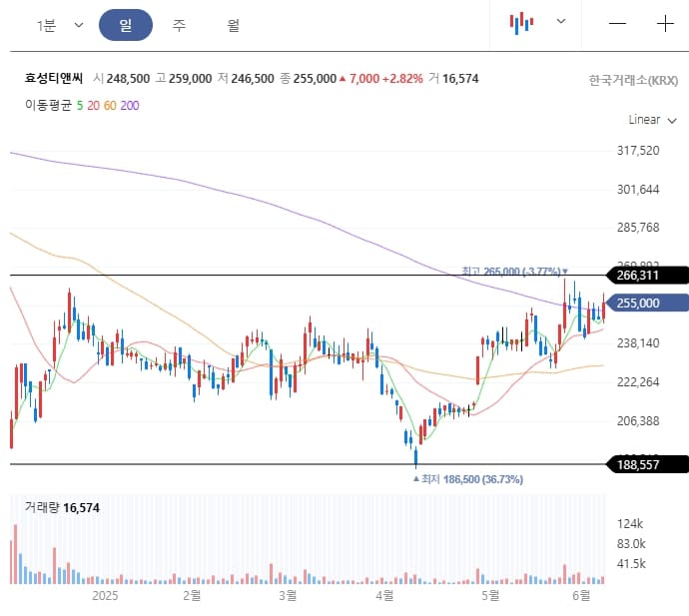Click the 2025 date axis label
The width and height of the screenshot is (689, 616).
coord(105,596)
